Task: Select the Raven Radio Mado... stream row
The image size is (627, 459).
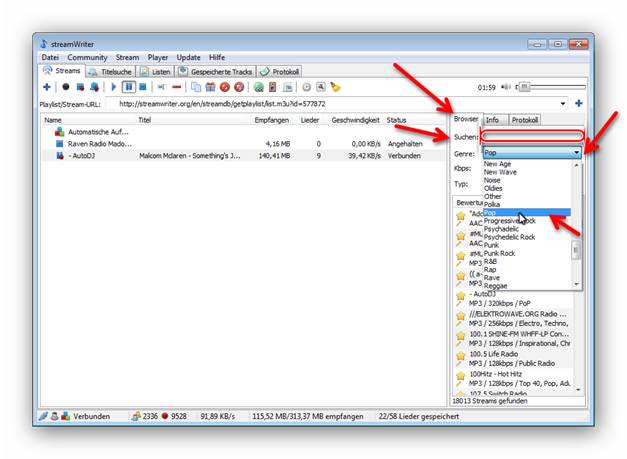Action: 244,144
